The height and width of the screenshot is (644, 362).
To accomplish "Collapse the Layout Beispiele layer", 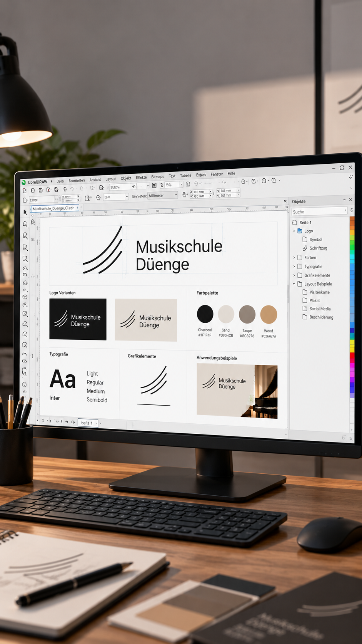I will point(294,284).
